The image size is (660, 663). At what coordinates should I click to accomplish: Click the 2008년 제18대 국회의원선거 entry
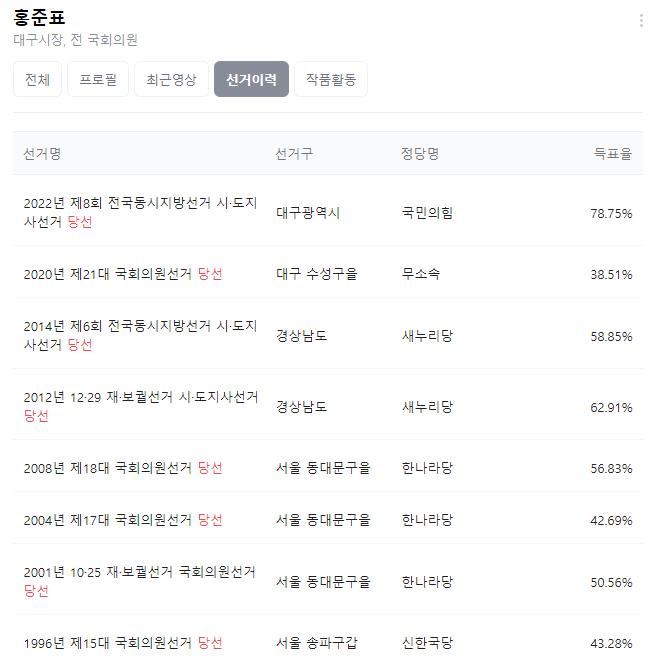123,467
